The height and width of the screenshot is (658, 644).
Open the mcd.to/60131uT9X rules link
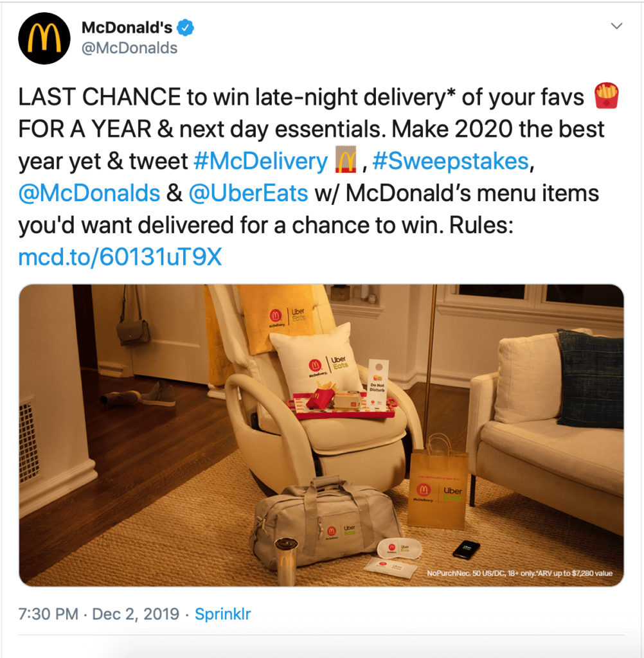tap(120, 257)
